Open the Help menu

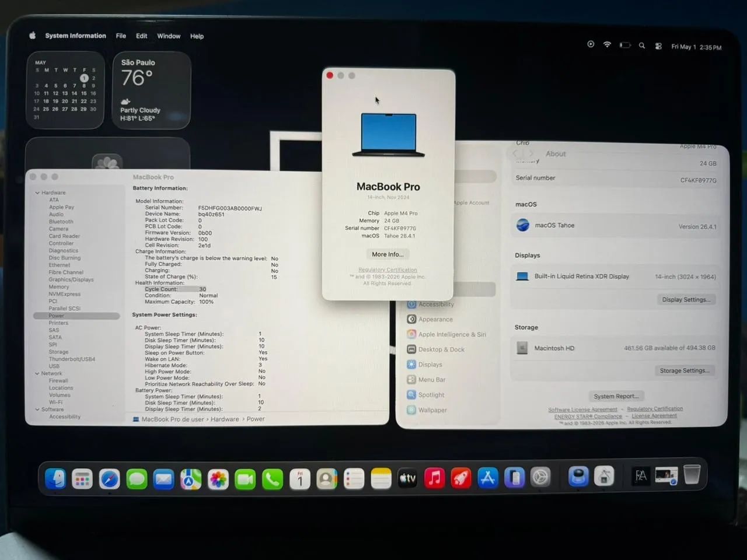[197, 36]
